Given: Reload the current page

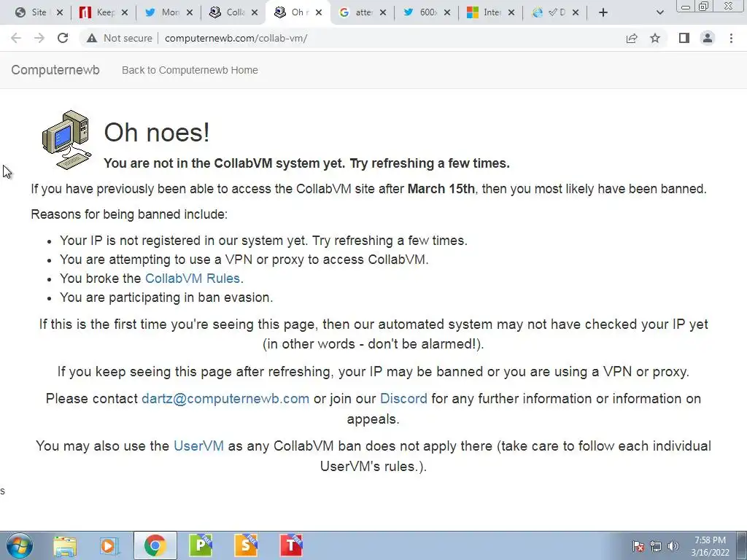Looking at the screenshot, I should pyautogui.click(x=63, y=38).
